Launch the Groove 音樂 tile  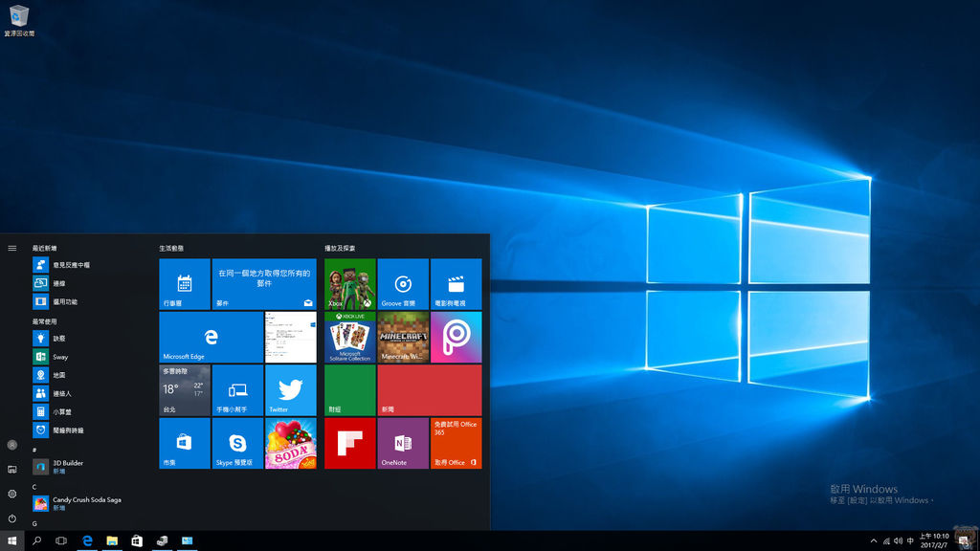[x=403, y=283]
